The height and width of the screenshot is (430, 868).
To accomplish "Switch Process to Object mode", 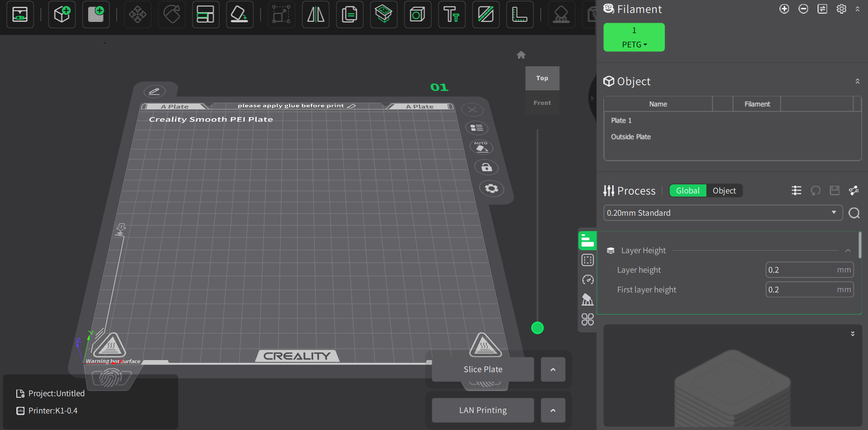I will point(724,191).
